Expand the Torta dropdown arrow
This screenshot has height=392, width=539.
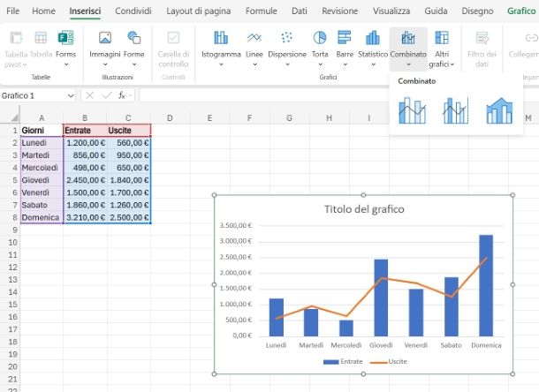320,64
